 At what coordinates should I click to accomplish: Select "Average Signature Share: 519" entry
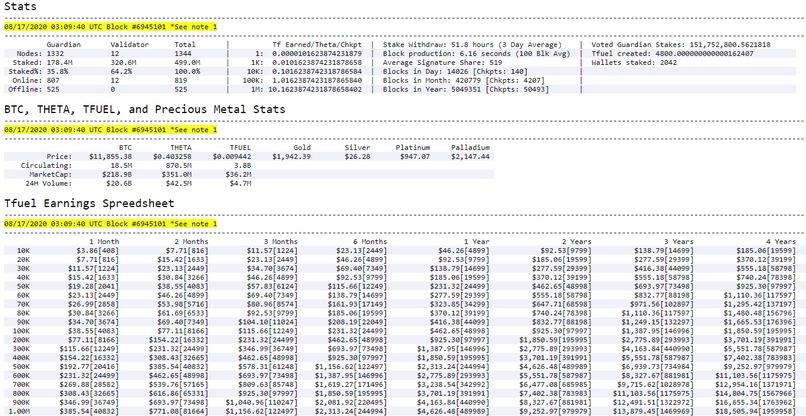point(443,62)
